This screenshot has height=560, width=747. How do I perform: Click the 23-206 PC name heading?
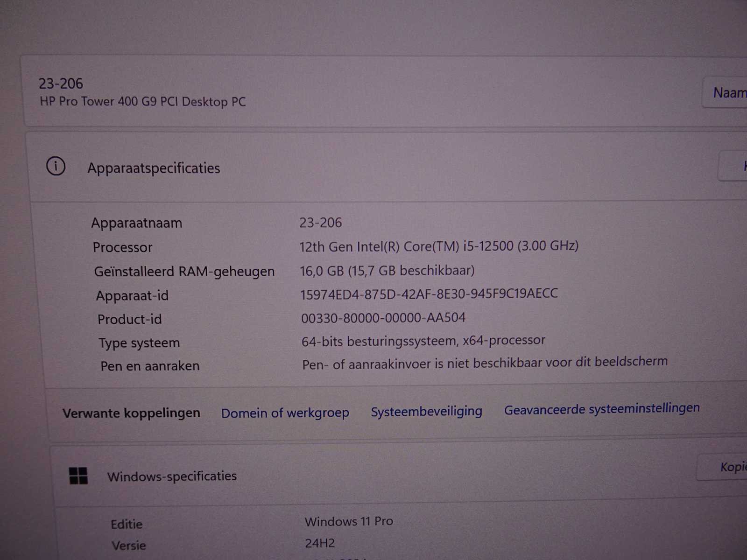click(61, 84)
